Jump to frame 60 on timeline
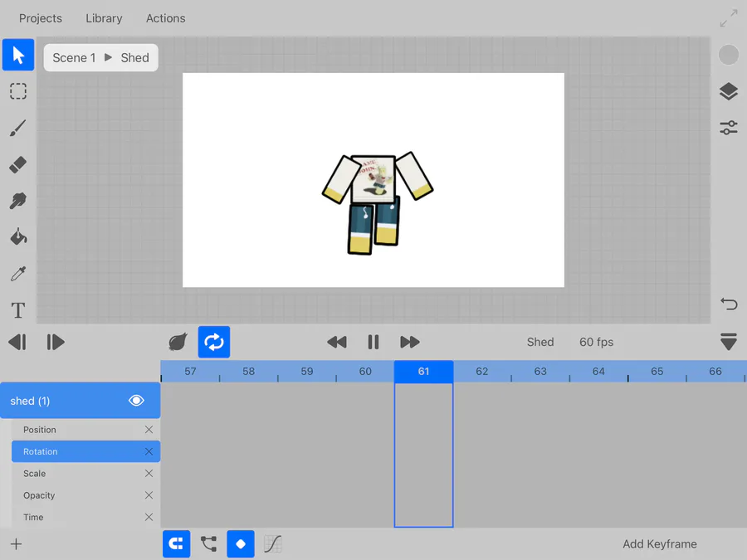This screenshot has width=747, height=560. (365, 372)
